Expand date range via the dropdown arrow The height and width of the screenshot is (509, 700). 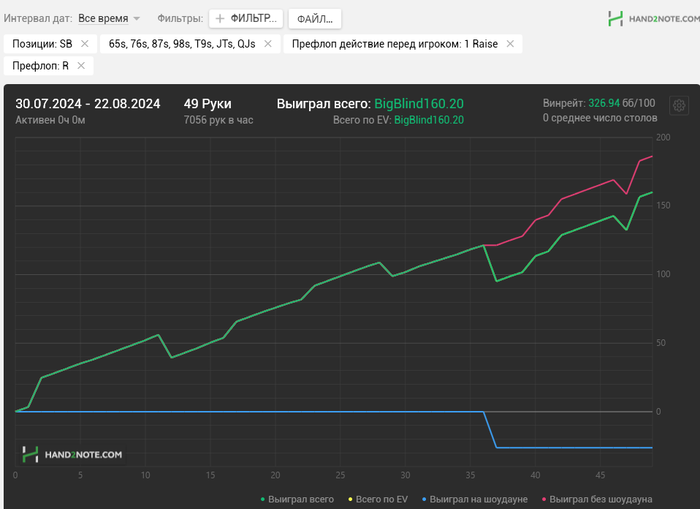pos(137,19)
